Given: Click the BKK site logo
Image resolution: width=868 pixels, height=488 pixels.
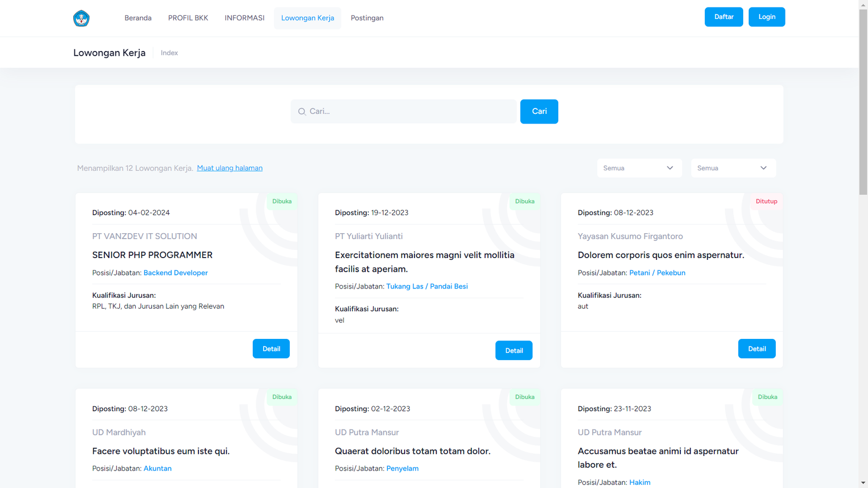Looking at the screenshot, I should click(81, 18).
